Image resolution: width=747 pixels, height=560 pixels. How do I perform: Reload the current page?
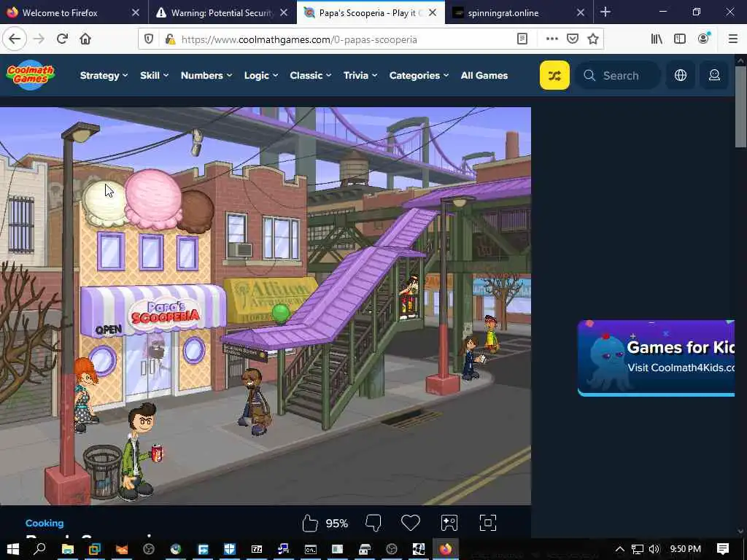coord(62,39)
